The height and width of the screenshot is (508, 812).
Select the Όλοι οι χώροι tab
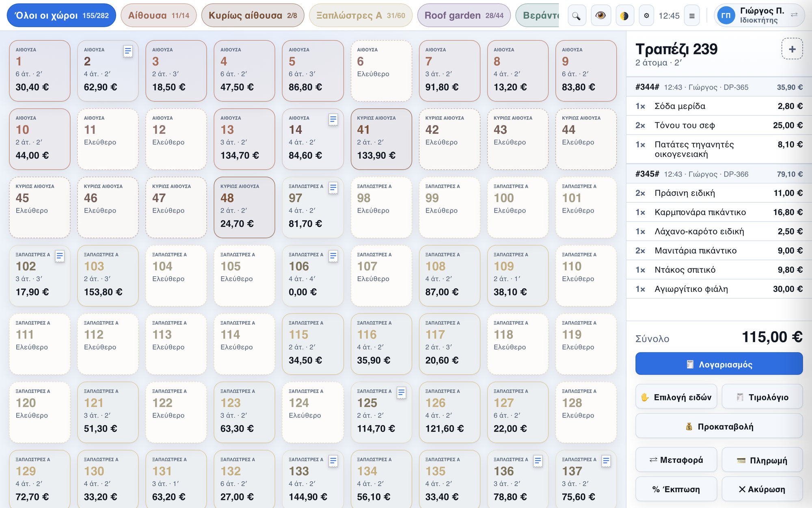coord(61,15)
